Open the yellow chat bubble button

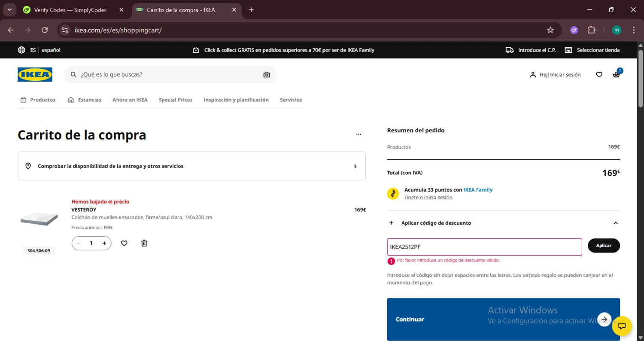[x=622, y=326]
